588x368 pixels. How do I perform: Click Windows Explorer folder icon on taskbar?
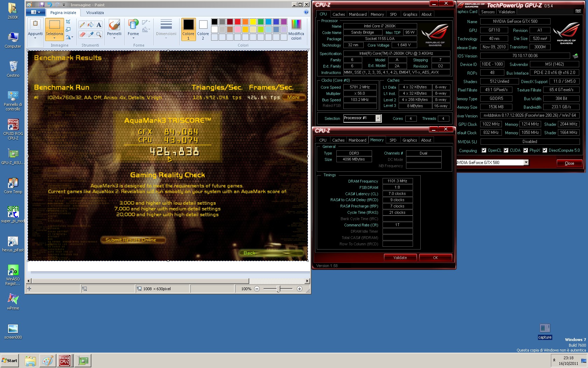pyautogui.click(x=30, y=361)
